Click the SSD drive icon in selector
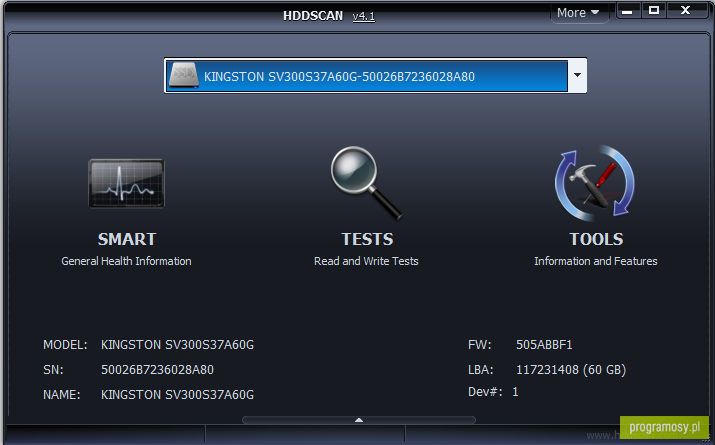This screenshot has width=715, height=445. (183, 75)
